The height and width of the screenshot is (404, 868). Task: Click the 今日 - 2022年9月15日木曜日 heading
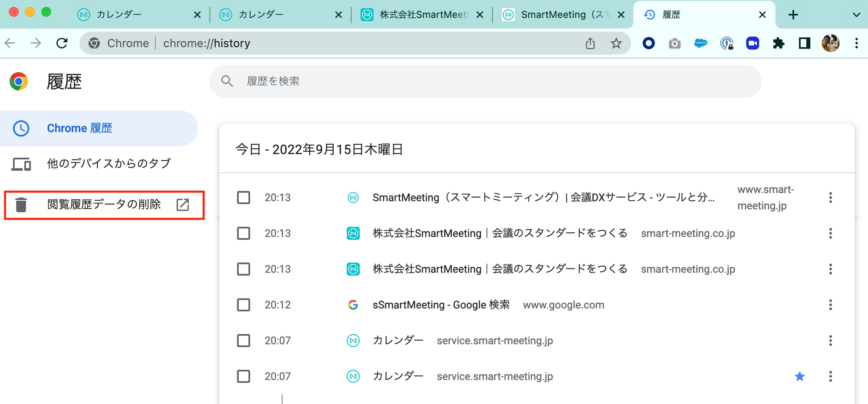click(319, 149)
